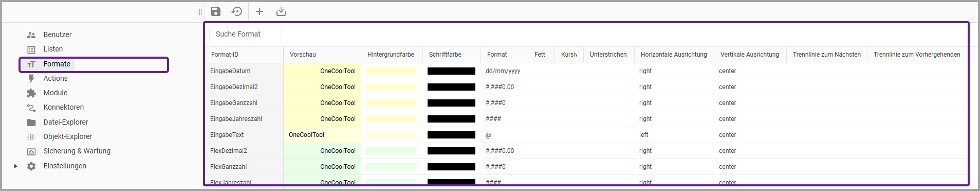Open Einstellungen label in the sidebar
Viewport: 980px width, 191px height.
click(65, 166)
